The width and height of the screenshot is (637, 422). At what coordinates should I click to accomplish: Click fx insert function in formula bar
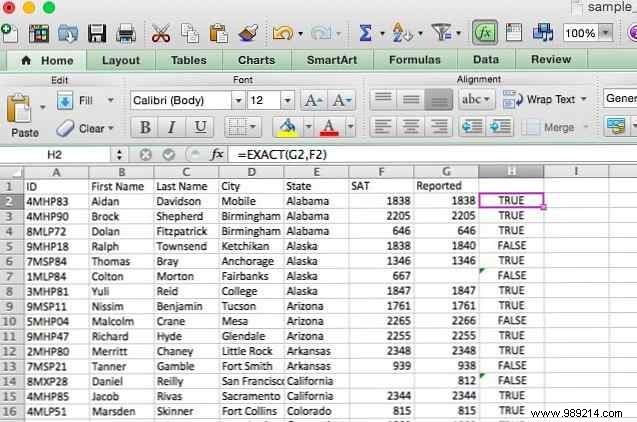tap(217, 154)
